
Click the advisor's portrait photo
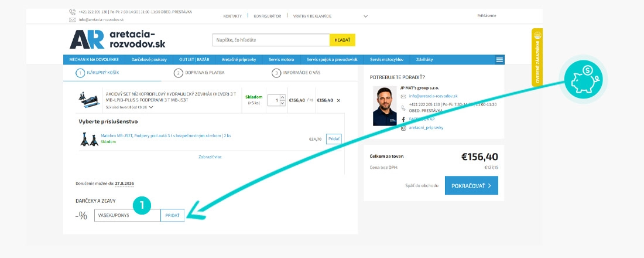click(x=385, y=106)
